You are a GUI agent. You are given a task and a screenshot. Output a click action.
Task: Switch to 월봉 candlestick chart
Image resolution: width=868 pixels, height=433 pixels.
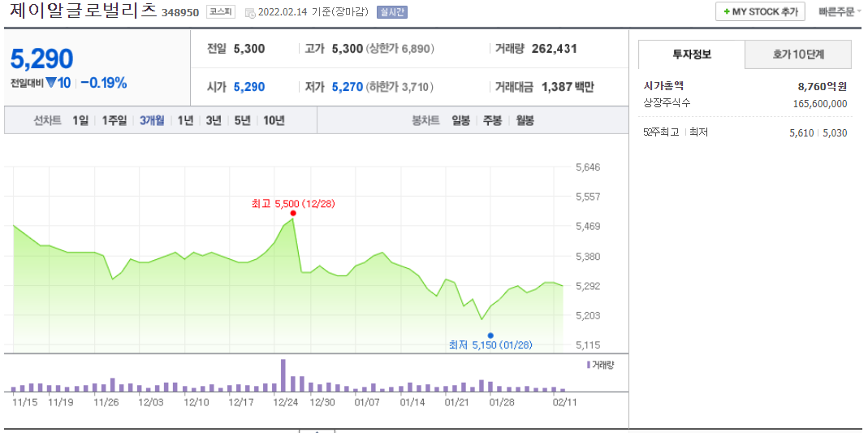coord(525,120)
